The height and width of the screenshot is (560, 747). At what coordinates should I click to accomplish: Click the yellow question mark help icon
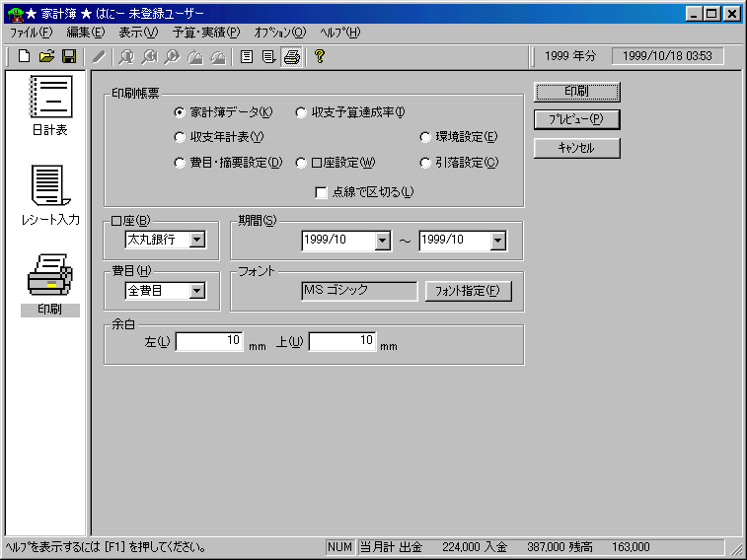[x=320, y=56]
